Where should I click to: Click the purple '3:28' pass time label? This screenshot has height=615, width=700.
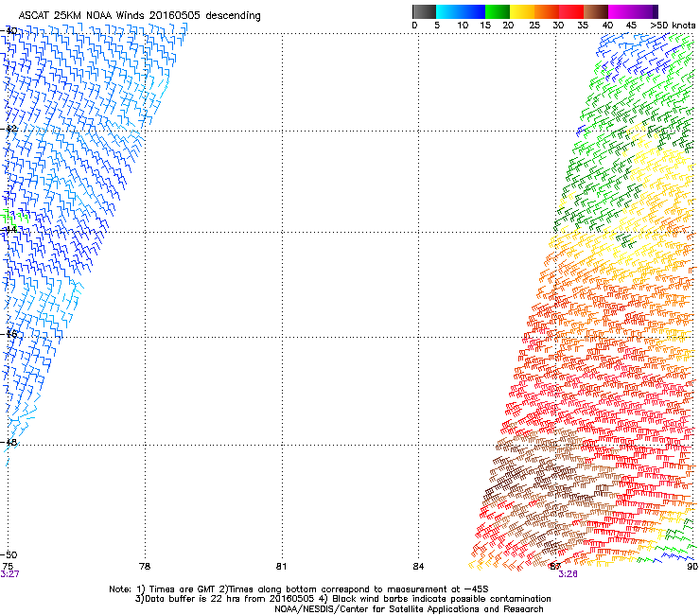568,574
